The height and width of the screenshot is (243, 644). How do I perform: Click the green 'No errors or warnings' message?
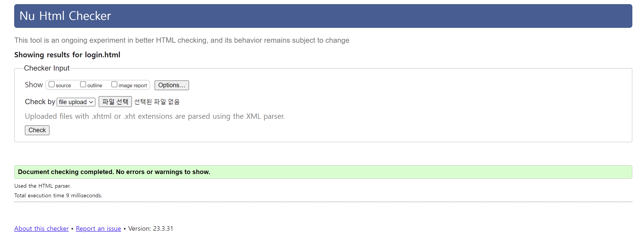[114, 172]
